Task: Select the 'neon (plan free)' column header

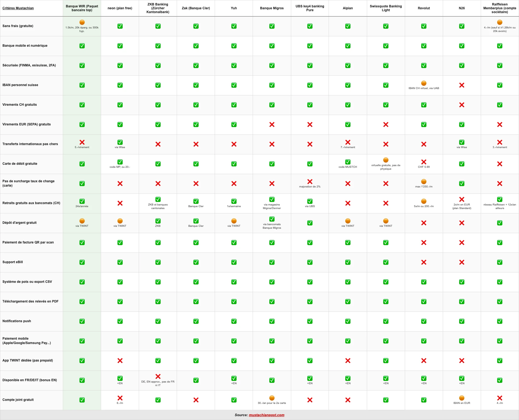Action: point(120,8)
